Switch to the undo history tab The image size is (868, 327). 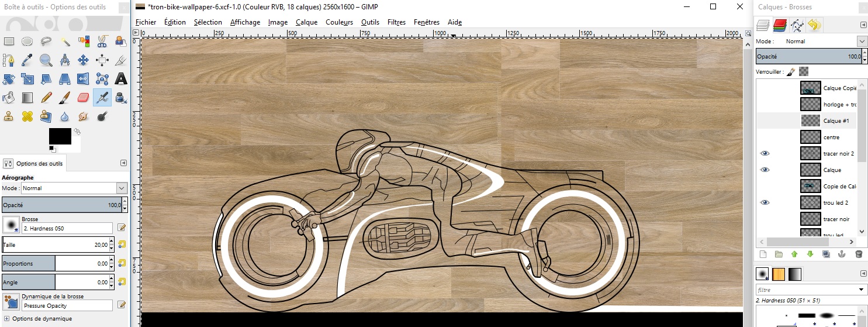coord(814,25)
